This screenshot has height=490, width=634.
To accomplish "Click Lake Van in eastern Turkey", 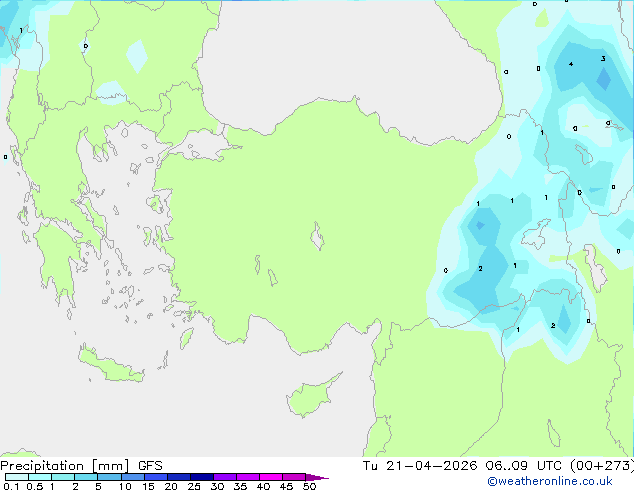I will coord(535,234).
